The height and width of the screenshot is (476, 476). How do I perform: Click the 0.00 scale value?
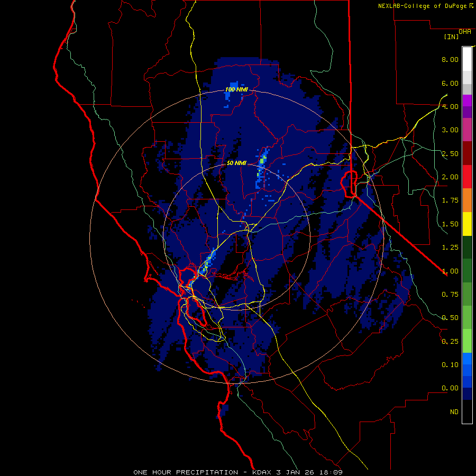click(450, 388)
